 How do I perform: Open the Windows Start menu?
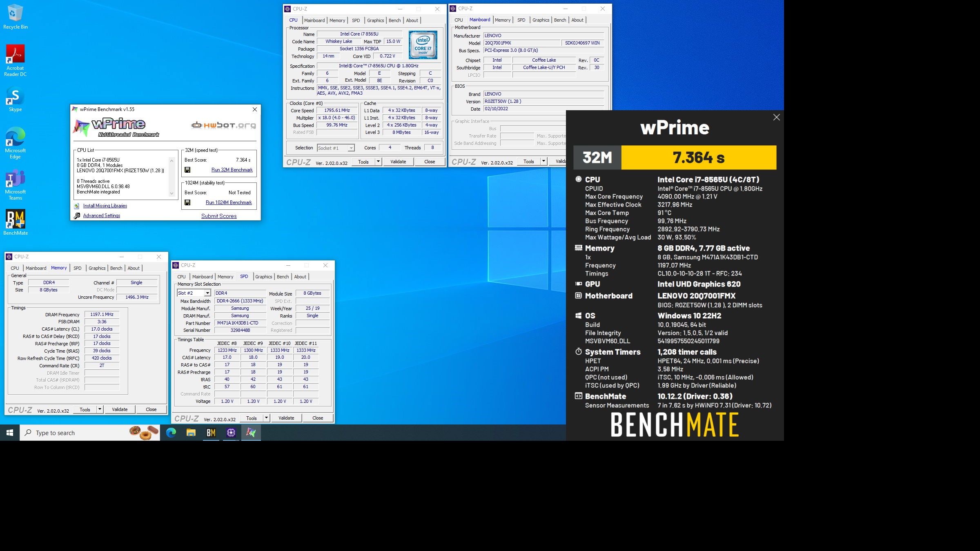pyautogui.click(x=10, y=433)
